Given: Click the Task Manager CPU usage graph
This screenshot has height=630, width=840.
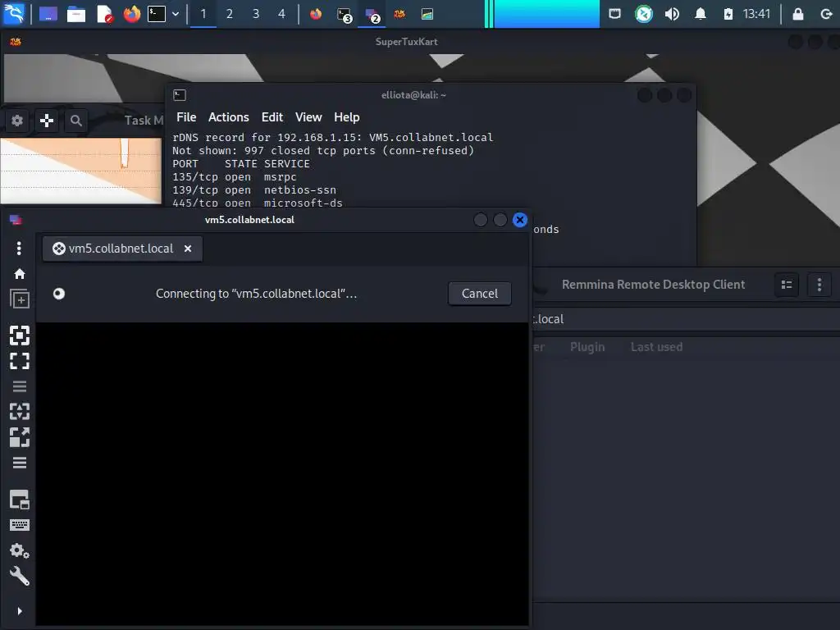Looking at the screenshot, I should 81,171.
